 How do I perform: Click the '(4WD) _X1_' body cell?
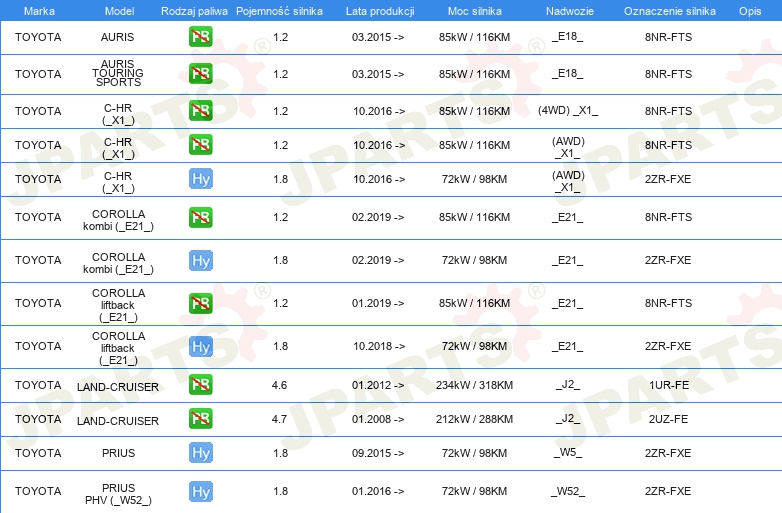tap(568, 110)
